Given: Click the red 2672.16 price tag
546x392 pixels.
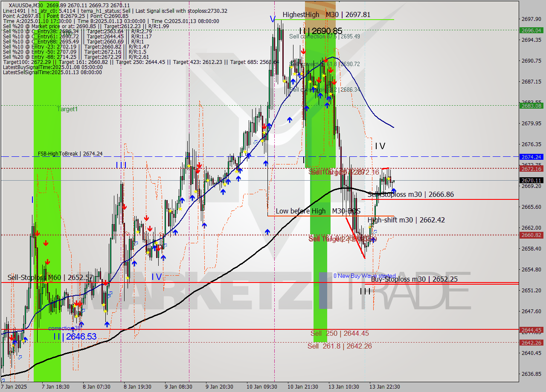Looking at the screenshot, I should pos(531,169).
